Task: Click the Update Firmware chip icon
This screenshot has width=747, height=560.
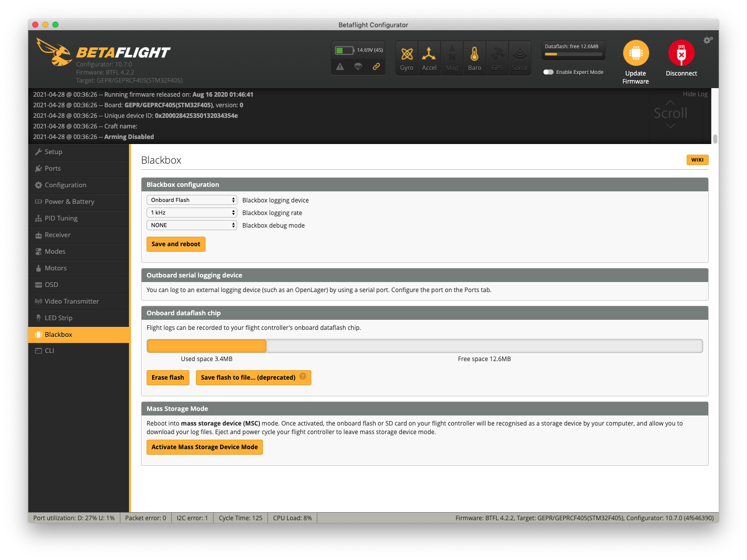Action: click(x=636, y=53)
